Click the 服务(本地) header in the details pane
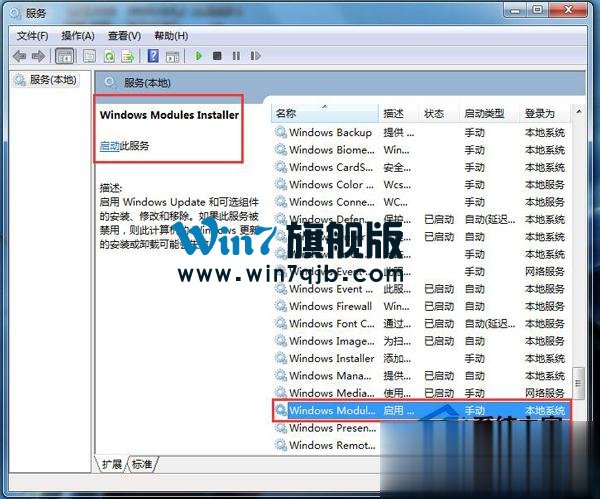Image resolution: width=600 pixels, height=499 pixels. pyautogui.click(x=147, y=83)
